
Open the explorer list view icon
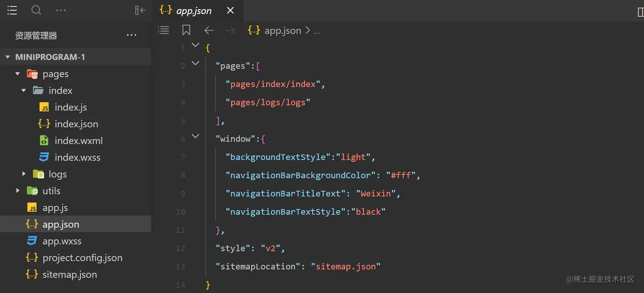12,10
